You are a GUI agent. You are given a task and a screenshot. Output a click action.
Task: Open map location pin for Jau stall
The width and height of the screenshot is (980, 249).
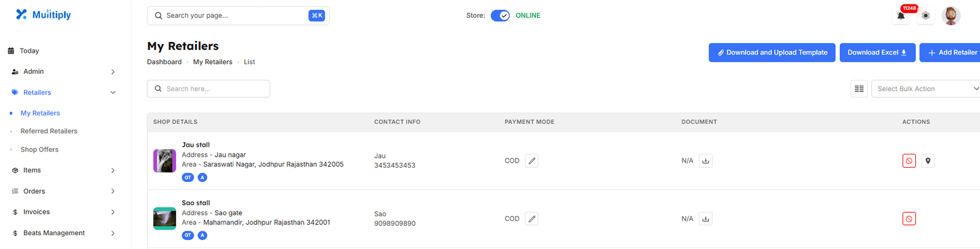[928, 161]
